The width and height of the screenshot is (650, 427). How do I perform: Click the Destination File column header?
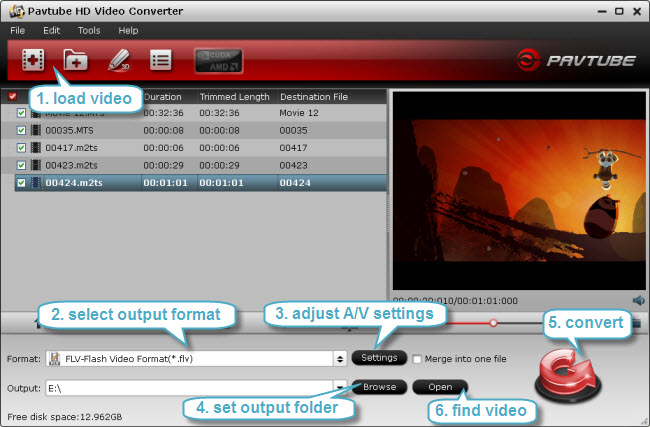[314, 97]
